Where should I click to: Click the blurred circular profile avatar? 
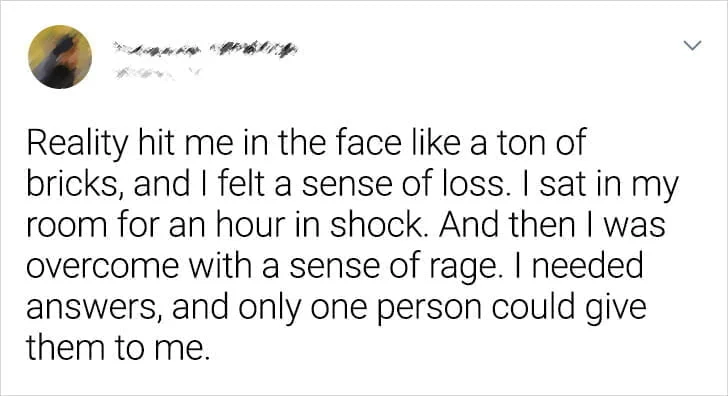(x=60, y=57)
